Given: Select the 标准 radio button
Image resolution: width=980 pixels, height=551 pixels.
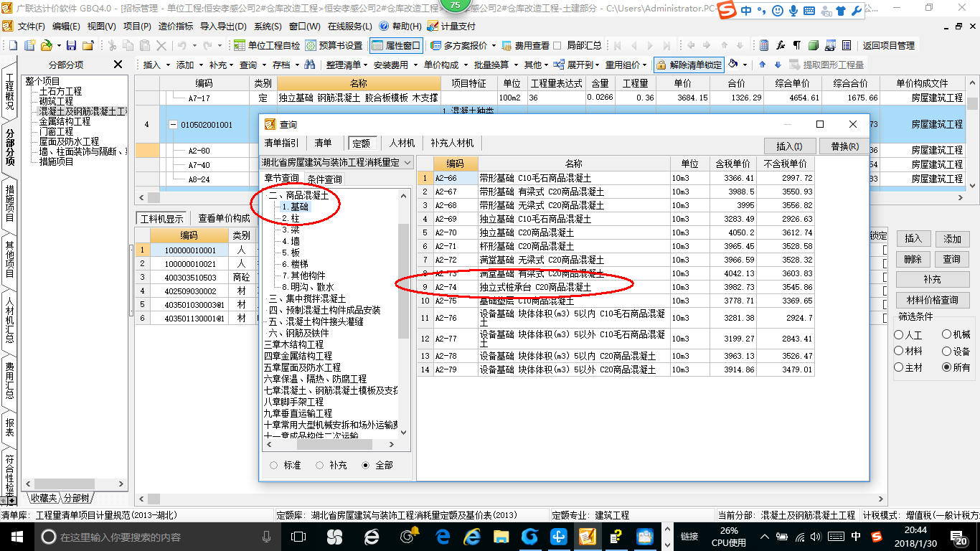Looking at the screenshot, I should point(274,465).
